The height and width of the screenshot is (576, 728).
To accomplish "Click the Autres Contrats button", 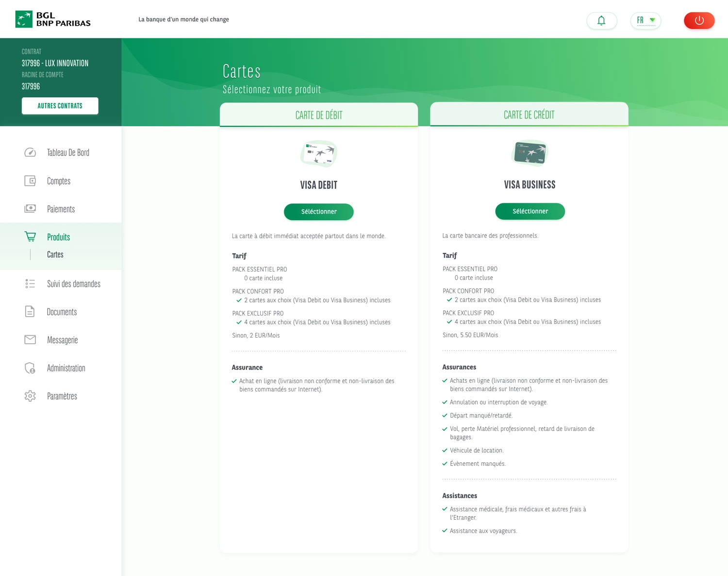I will pyautogui.click(x=60, y=106).
